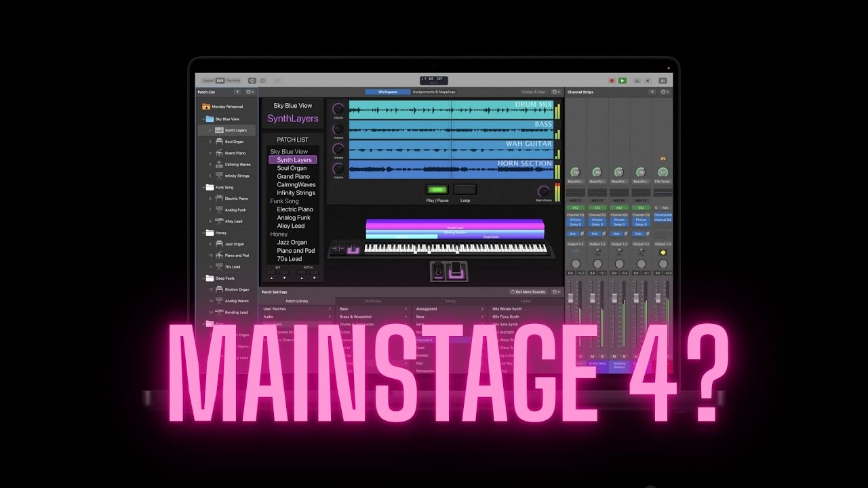The height and width of the screenshot is (488, 868).
Task: Select 80s Fizzy Synth in library
Action: pos(506,317)
